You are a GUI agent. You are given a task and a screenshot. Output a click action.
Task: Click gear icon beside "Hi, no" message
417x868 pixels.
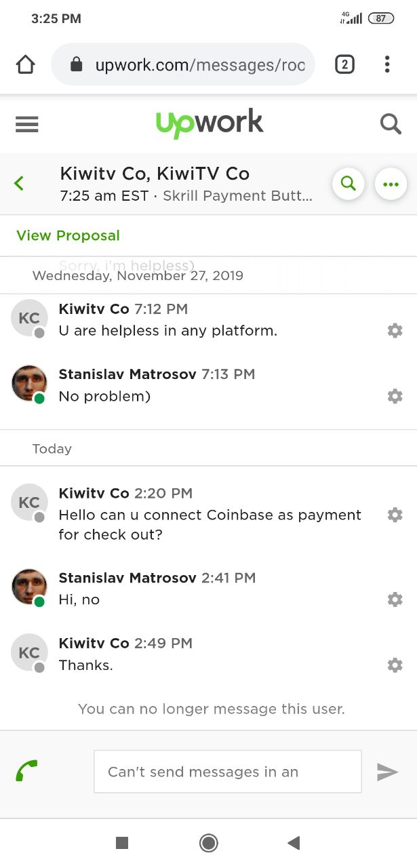[395, 599]
